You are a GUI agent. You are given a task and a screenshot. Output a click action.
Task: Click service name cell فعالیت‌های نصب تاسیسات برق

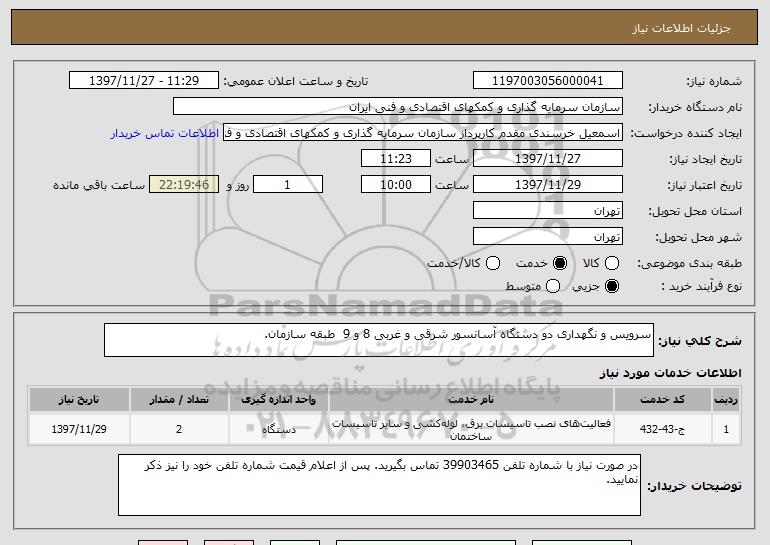pyautogui.click(x=471, y=429)
